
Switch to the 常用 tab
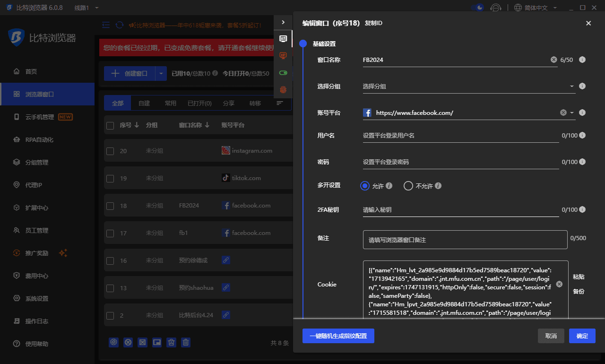pyautogui.click(x=170, y=103)
